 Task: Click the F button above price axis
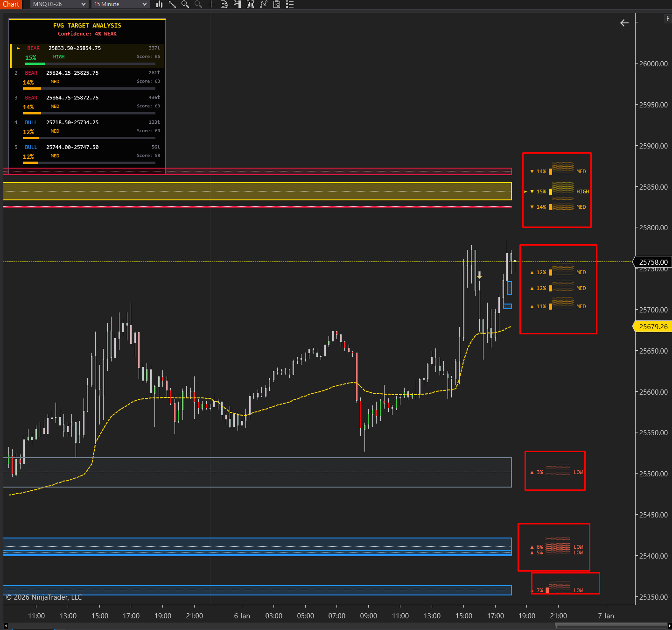pyautogui.click(x=668, y=18)
